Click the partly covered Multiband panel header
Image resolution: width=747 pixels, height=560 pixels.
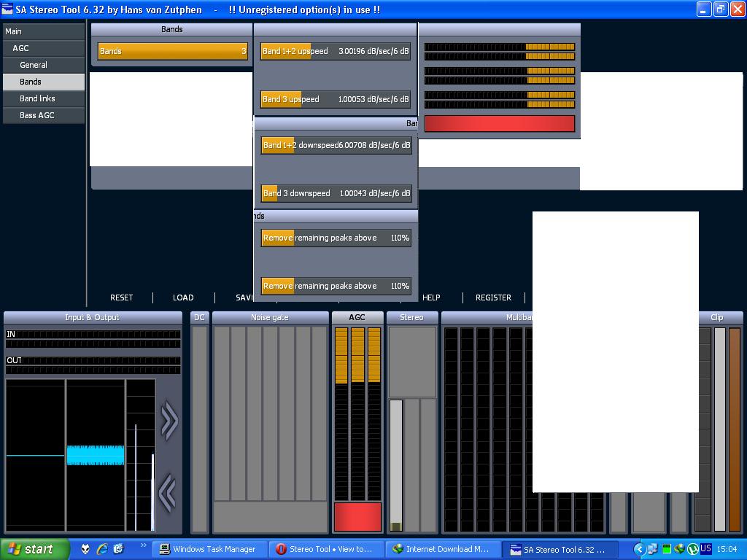point(487,317)
